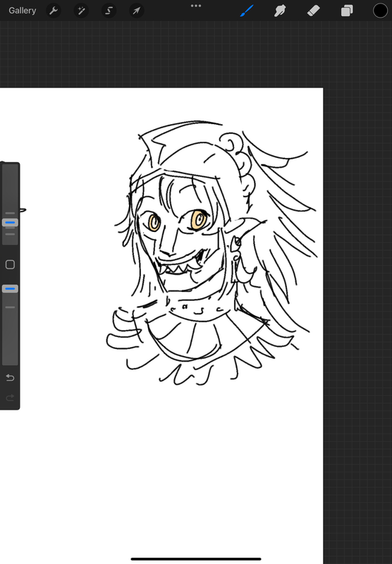The height and width of the screenshot is (564, 392).
Task: Select the Smudge tool
Action: tap(280, 11)
